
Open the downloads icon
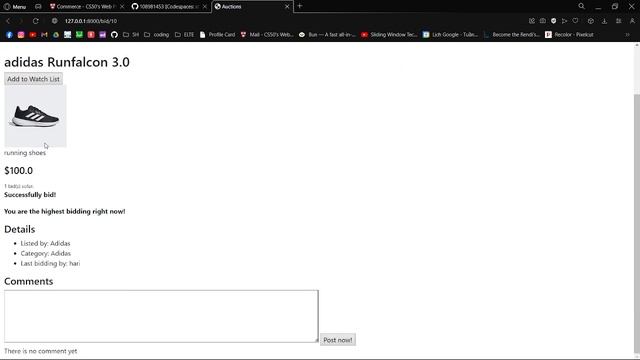pyautogui.click(x=604, y=21)
